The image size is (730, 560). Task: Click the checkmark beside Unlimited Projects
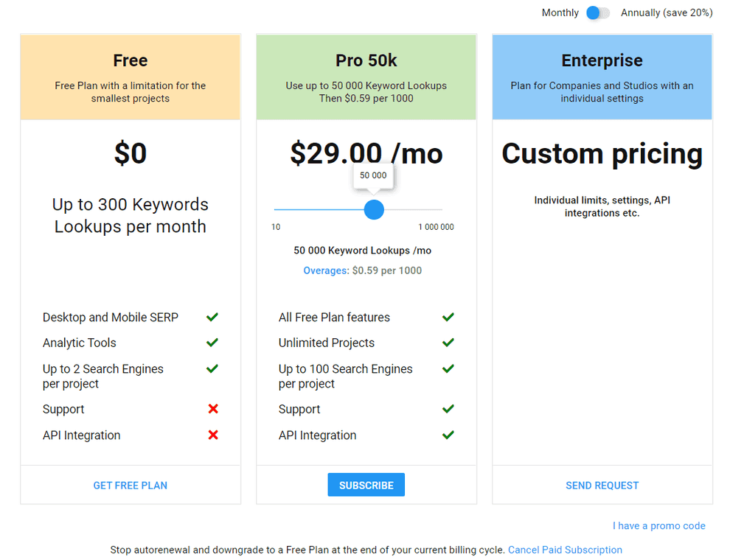(448, 343)
